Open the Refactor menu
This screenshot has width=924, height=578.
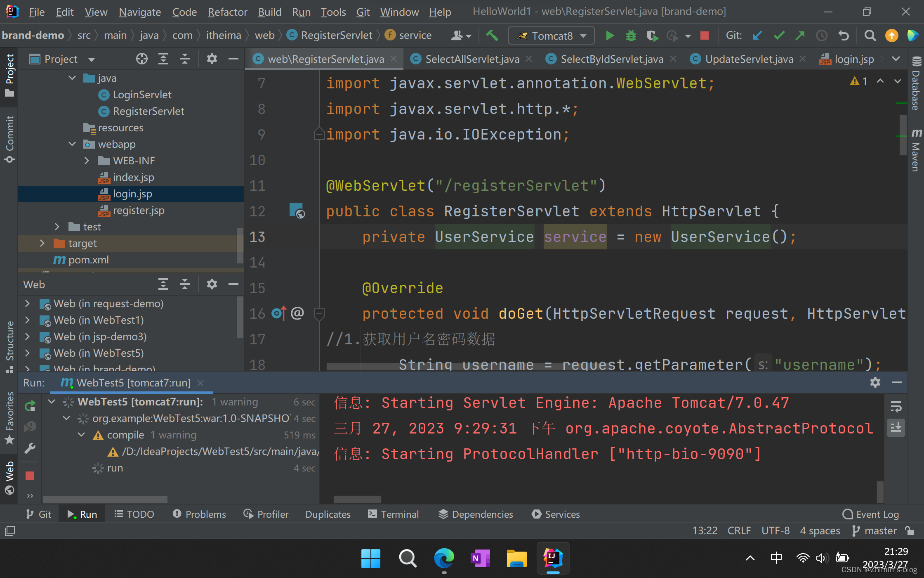(x=227, y=12)
